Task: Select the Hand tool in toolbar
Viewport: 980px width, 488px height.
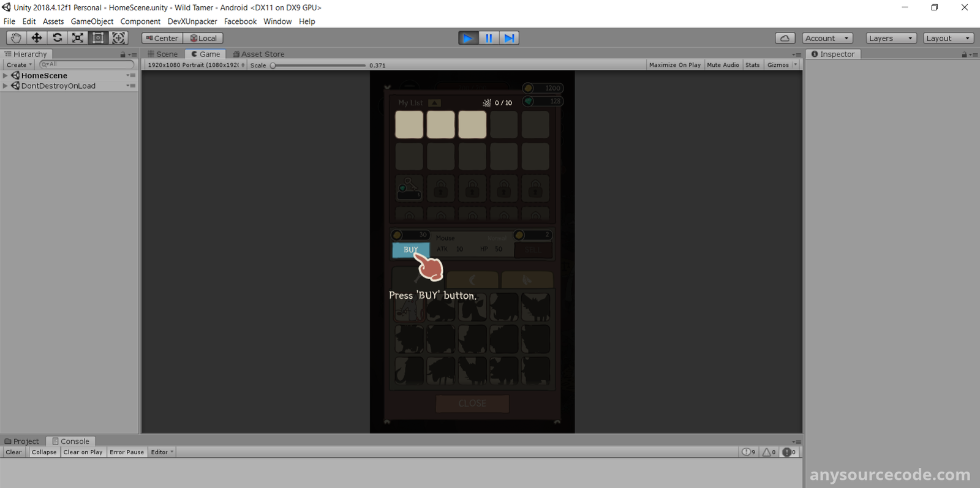Action: coord(16,38)
